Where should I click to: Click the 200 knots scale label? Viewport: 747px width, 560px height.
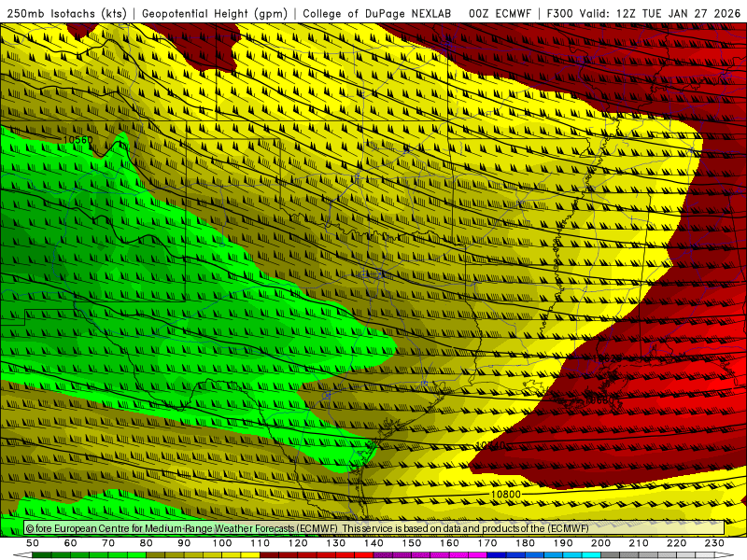[x=600, y=543]
